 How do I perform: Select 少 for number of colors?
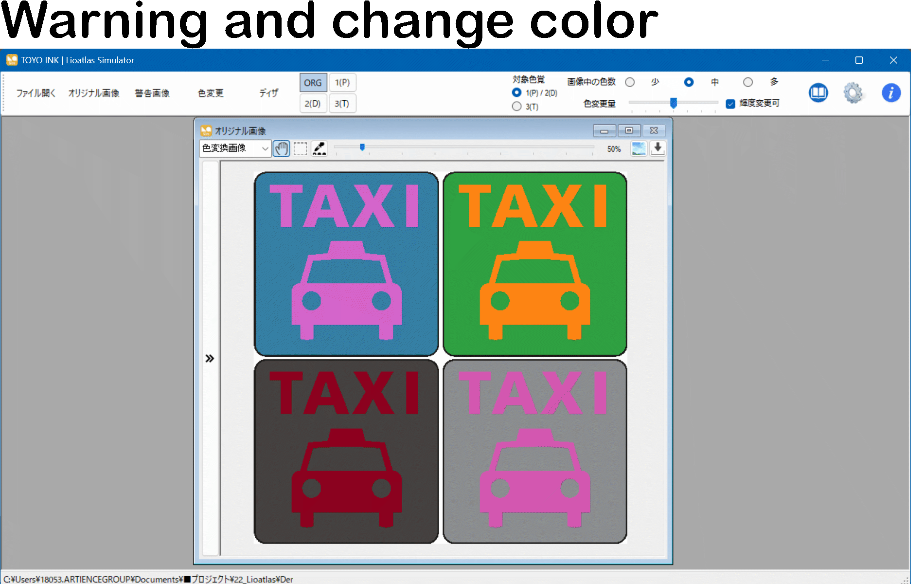point(630,82)
